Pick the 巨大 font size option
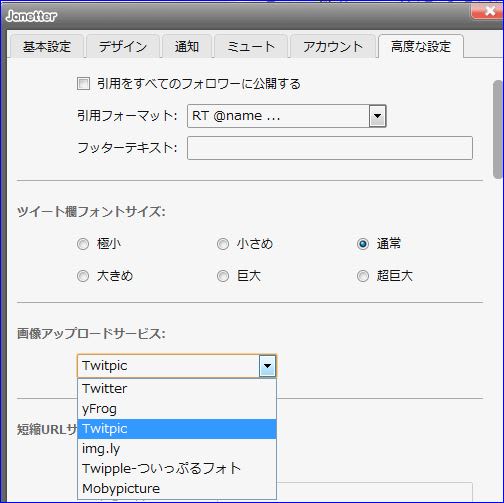 coord(223,276)
